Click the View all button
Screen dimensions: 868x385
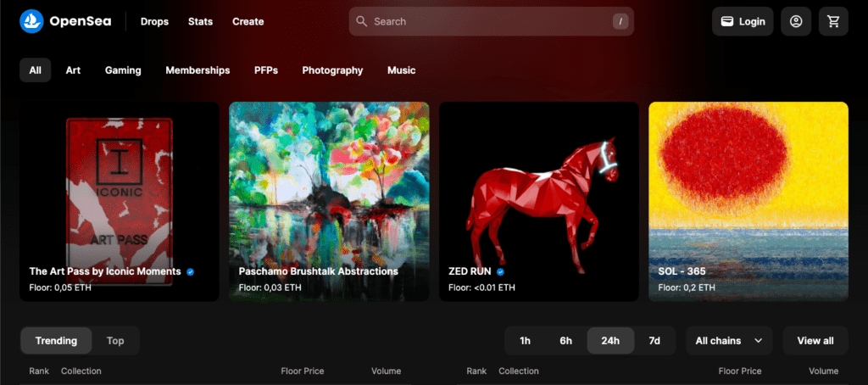pos(815,341)
